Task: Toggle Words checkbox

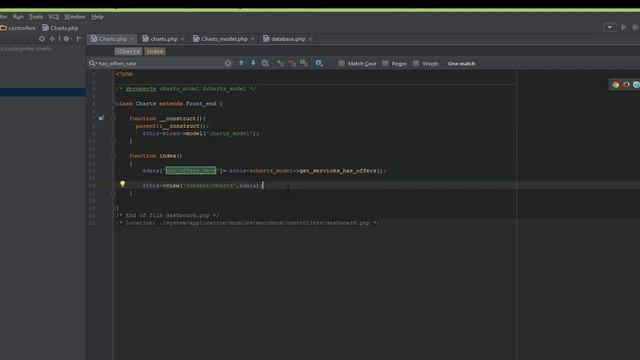Action: click(x=416, y=63)
